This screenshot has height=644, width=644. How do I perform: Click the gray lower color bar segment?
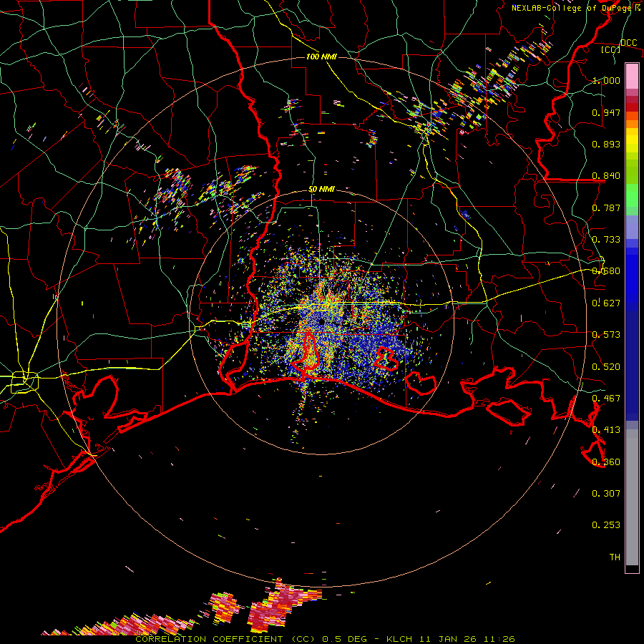pyautogui.click(x=632, y=497)
